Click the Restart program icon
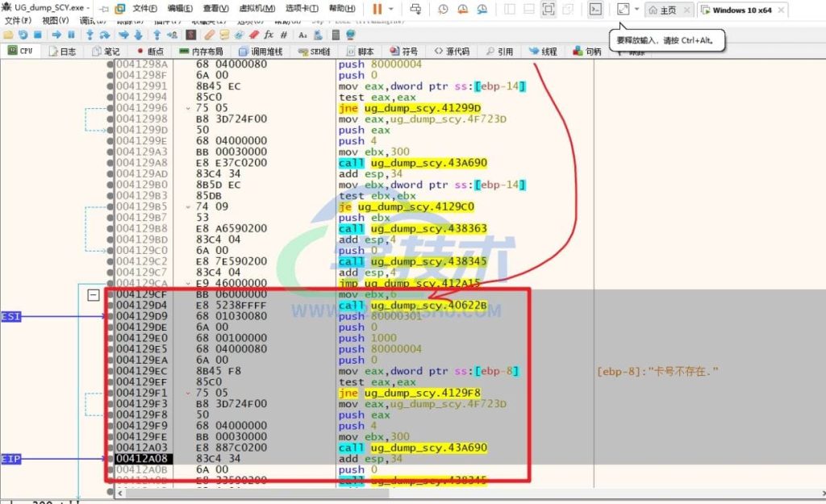826x504 pixels. [23, 35]
